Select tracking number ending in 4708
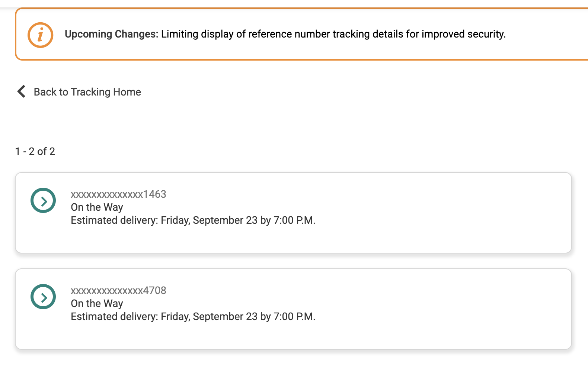The image size is (588, 365). click(x=118, y=290)
